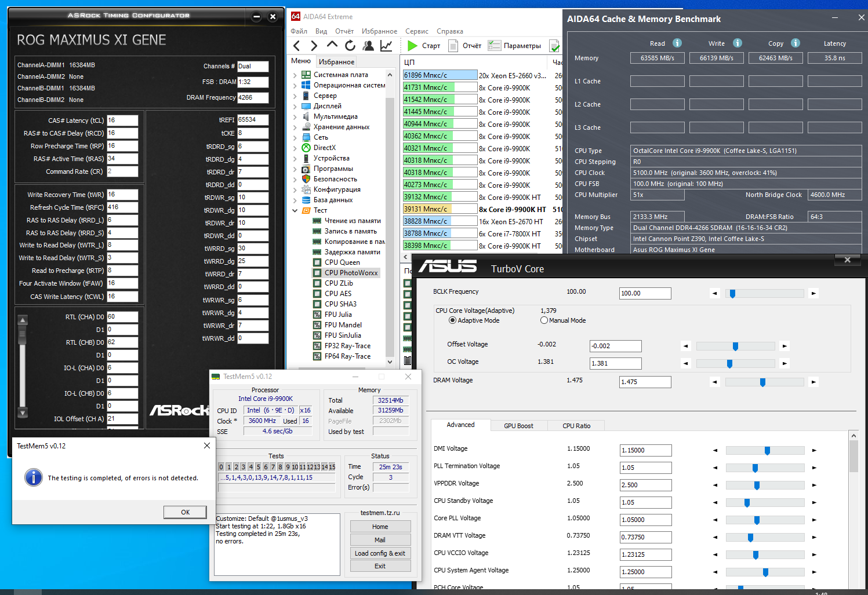868x595 pixels.
Task: Click the DRAM Frequency field in ASRock
Action: [x=253, y=97]
